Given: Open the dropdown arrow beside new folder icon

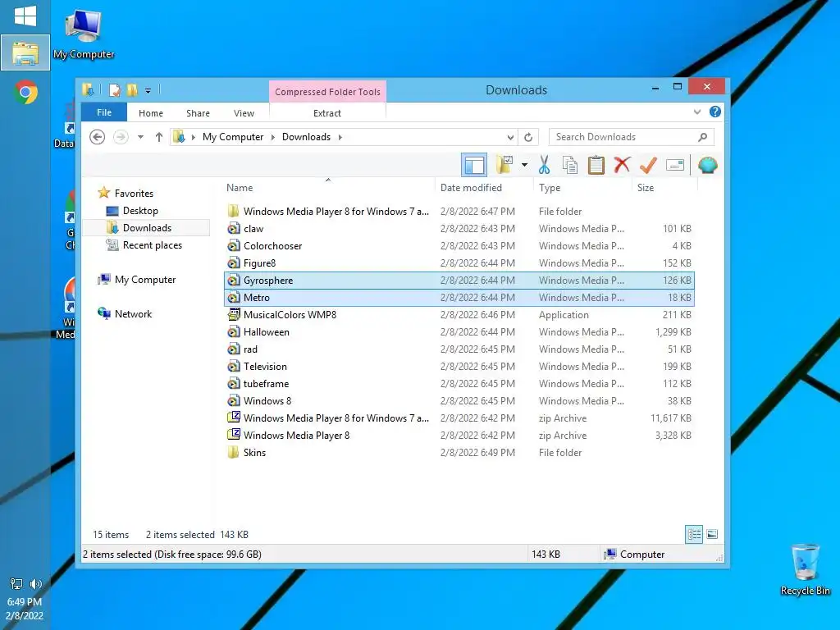Looking at the screenshot, I should (x=524, y=165).
